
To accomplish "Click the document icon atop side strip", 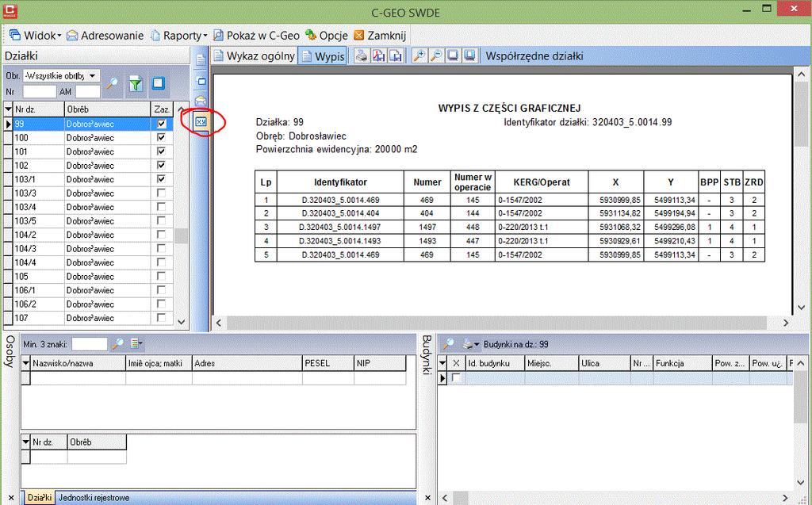I will (201, 60).
